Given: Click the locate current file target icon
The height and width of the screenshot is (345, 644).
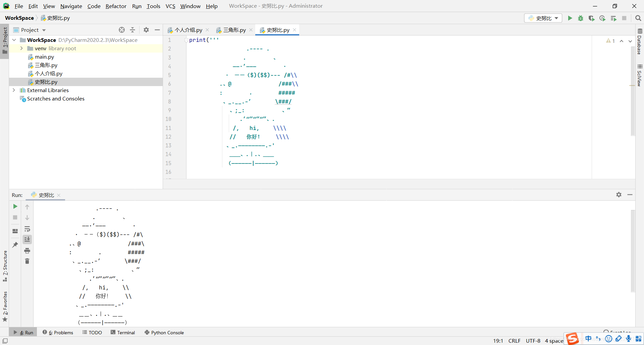Looking at the screenshot, I should 122,30.
